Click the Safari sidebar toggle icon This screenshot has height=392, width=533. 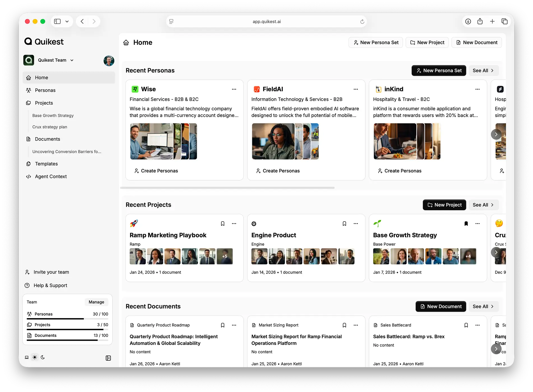[57, 22]
